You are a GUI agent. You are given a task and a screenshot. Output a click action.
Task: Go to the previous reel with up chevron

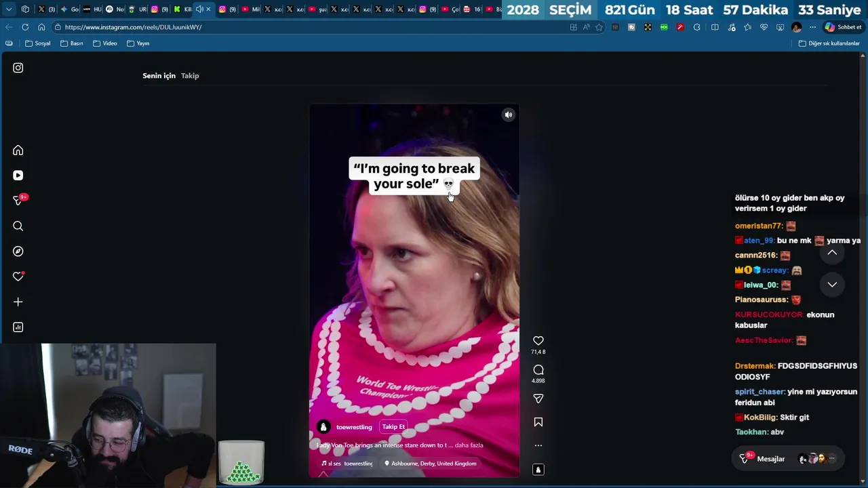(832, 253)
